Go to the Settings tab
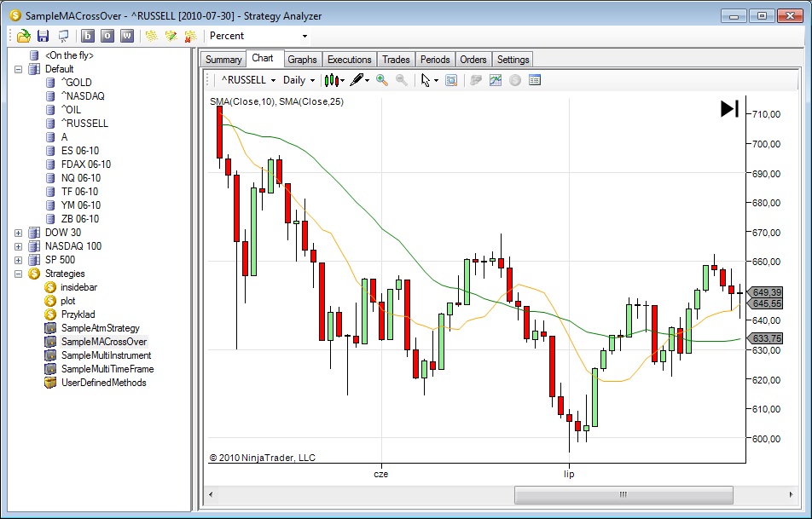 pos(513,60)
